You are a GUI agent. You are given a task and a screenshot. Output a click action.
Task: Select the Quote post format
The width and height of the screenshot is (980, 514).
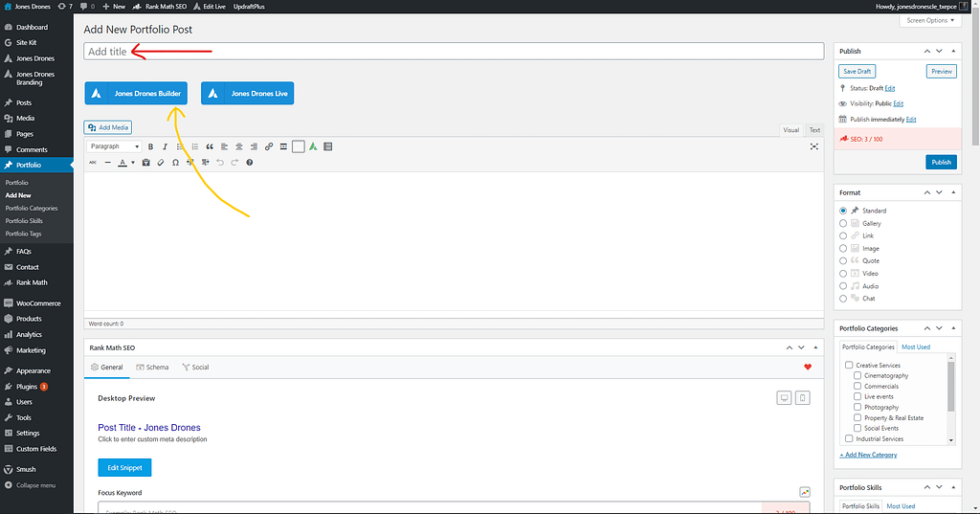pyautogui.click(x=843, y=260)
